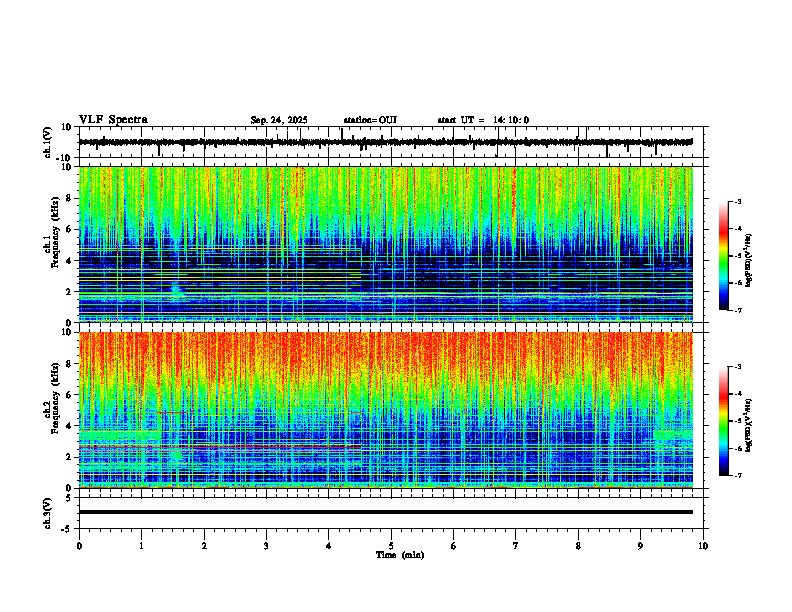Select the date text "Sep. 24, 2025"

tap(279, 120)
